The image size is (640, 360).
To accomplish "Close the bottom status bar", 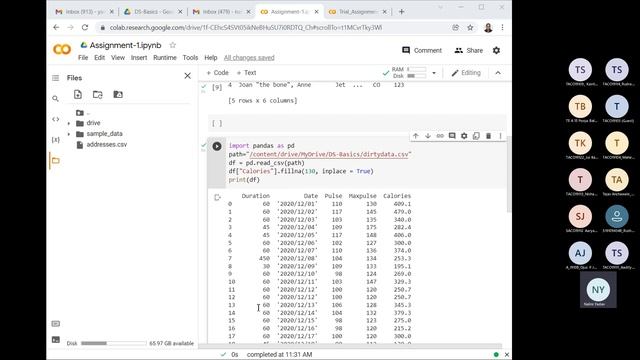I will [x=507, y=355].
